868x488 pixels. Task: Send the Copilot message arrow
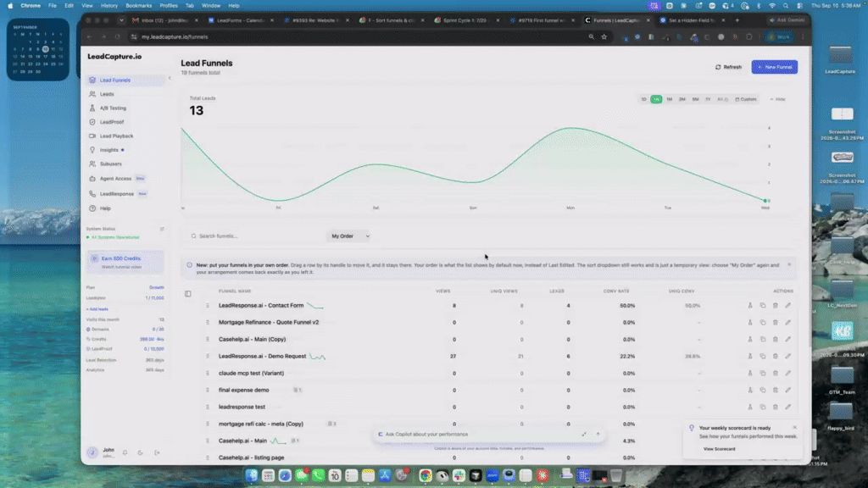pyautogui.click(x=598, y=435)
